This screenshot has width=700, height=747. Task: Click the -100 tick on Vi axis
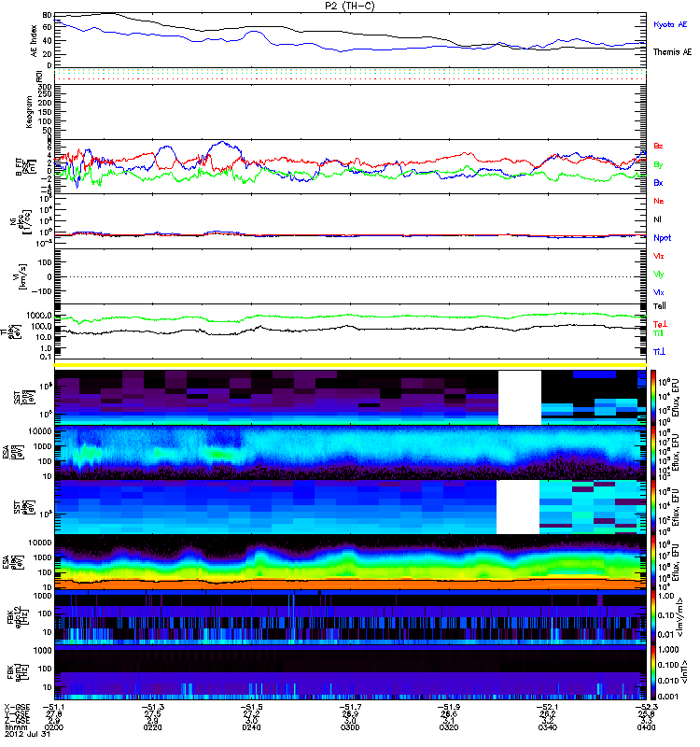[x=43, y=291]
